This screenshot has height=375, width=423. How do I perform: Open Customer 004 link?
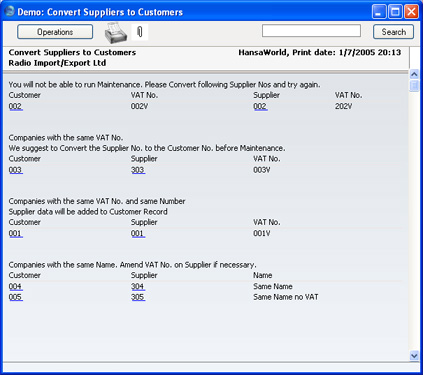15,286
